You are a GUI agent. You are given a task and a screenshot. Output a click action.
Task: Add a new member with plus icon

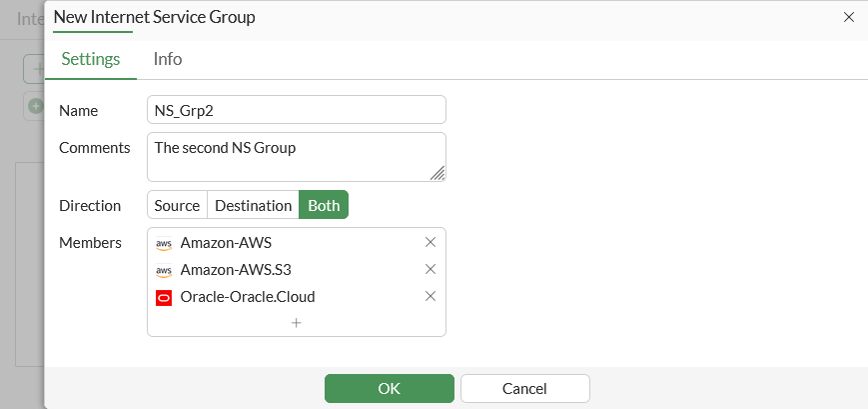(297, 323)
